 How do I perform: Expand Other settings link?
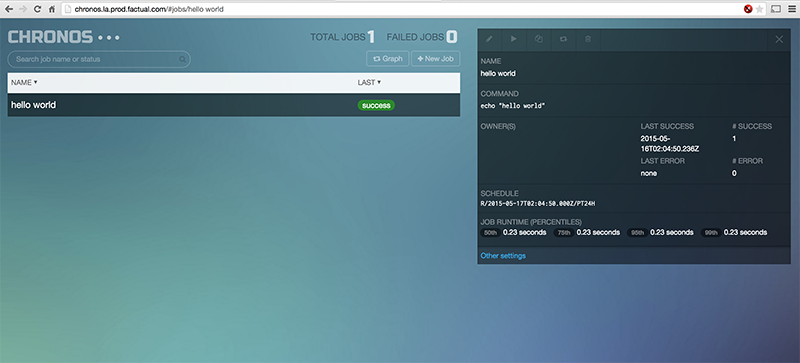tap(503, 256)
